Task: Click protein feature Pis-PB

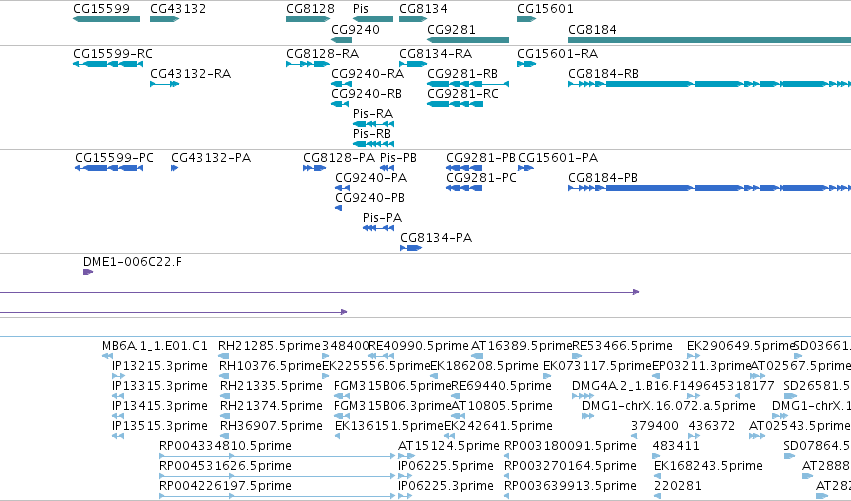Action: click(x=387, y=168)
